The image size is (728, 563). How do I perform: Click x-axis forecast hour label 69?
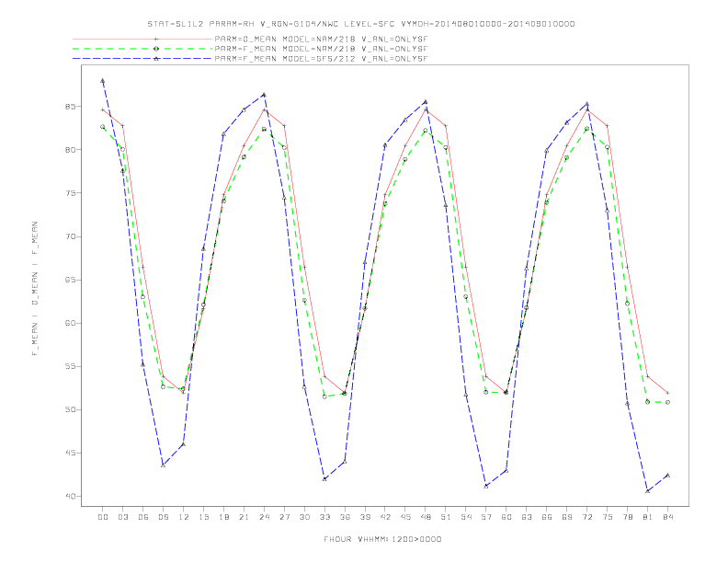click(x=567, y=517)
